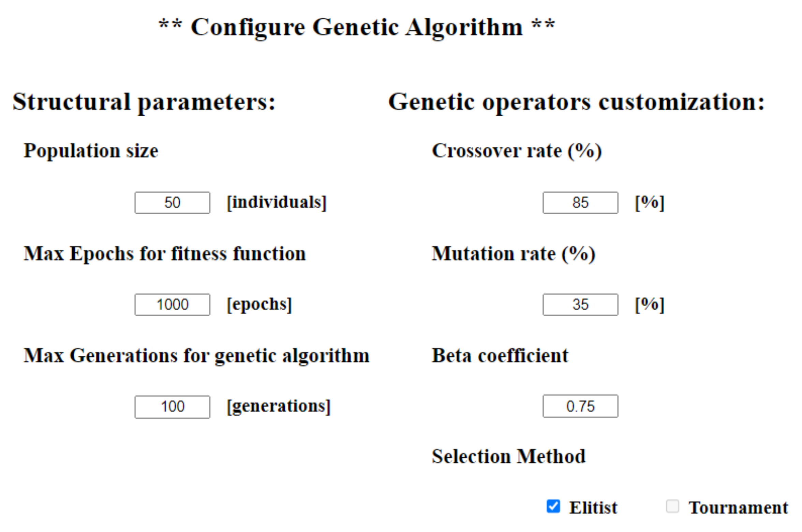
Task: Click the Population size input field
Action: point(172,203)
